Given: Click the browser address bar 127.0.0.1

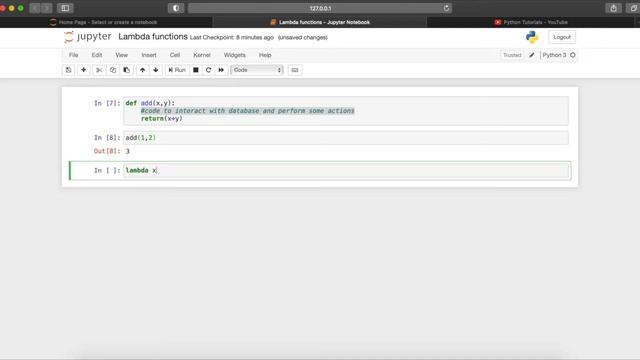Looking at the screenshot, I should coord(320,8).
